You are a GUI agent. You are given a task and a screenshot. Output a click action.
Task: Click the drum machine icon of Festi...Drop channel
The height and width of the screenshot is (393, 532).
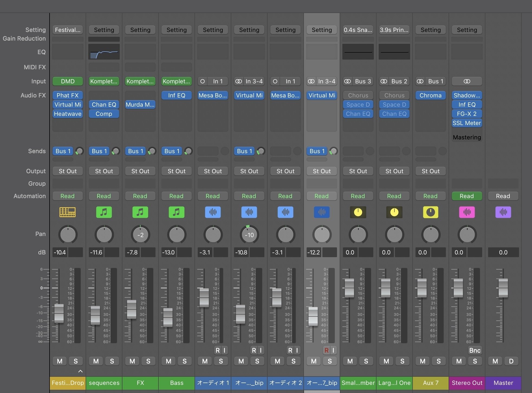(x=67, y=212)
